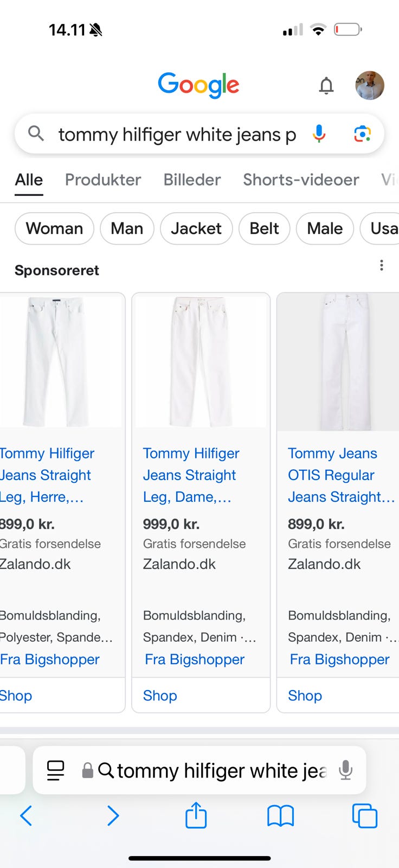Start voice search with microphone icon

(319, 133)
